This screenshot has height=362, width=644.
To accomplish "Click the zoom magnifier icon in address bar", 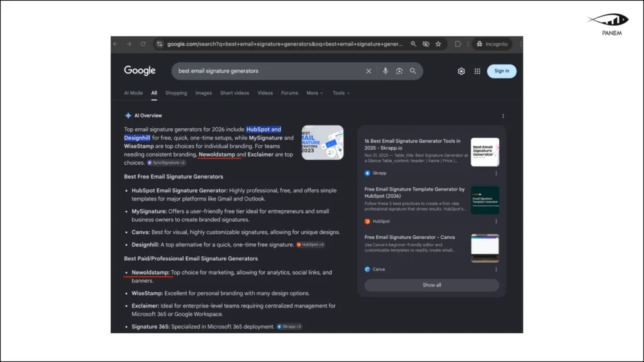I will click(x=413, y=44).
